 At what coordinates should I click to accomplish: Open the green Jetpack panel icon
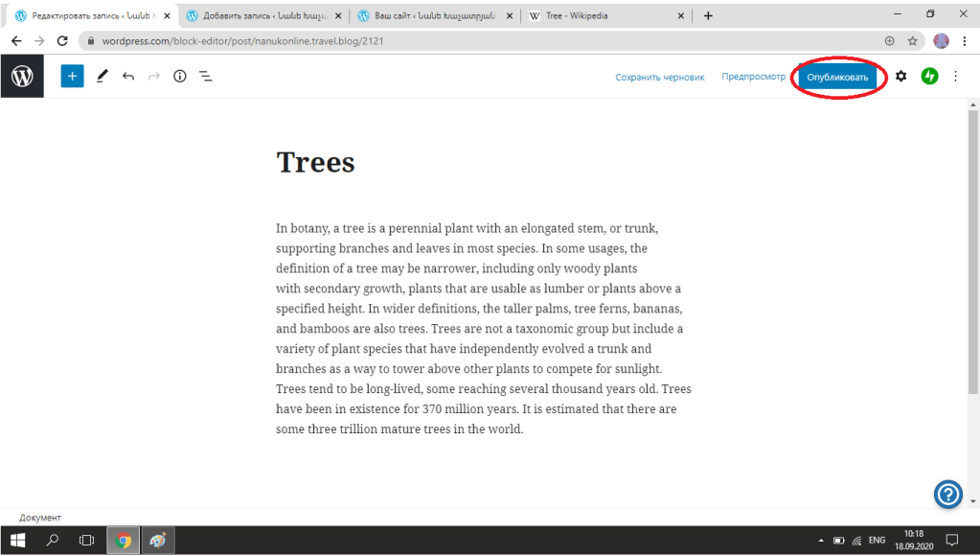929,77
